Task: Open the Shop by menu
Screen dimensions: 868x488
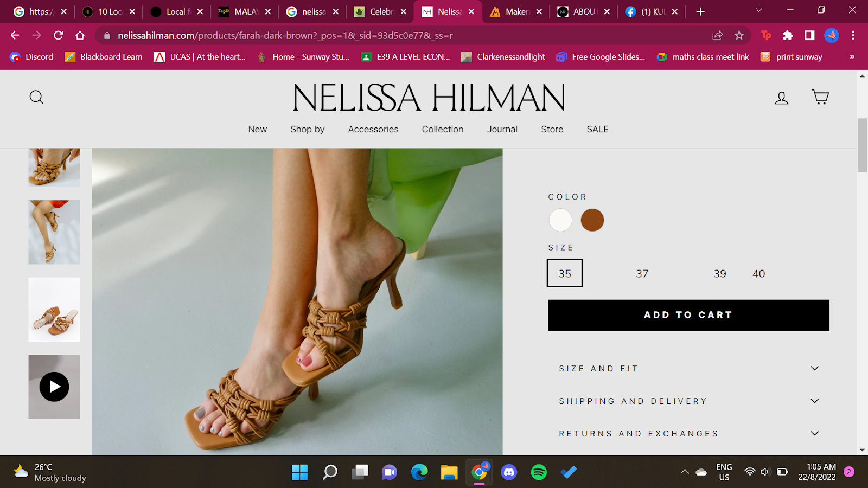Action: tap(308, 129)
